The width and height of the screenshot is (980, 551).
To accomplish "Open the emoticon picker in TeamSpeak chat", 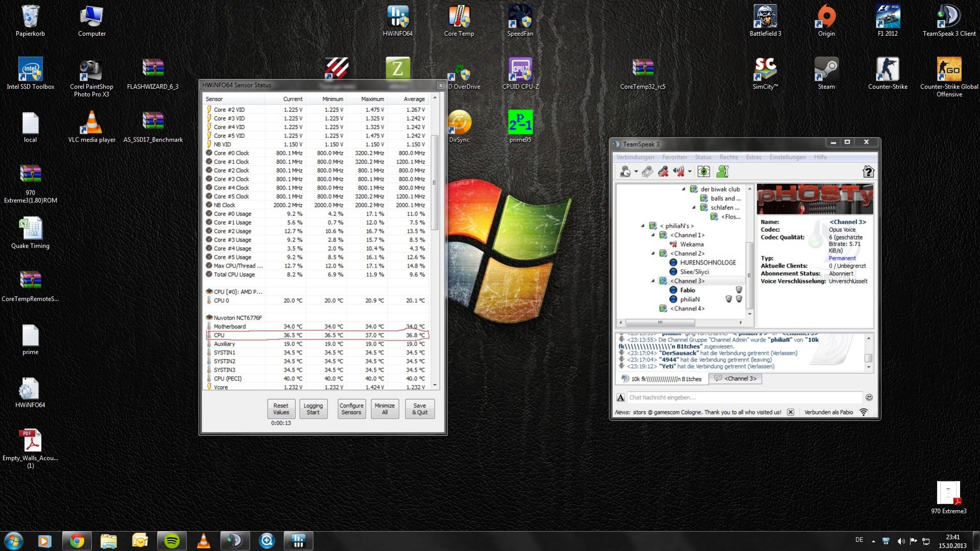I will click(869, 397).
